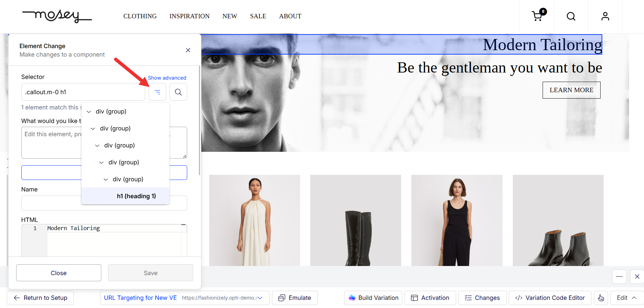644x308 pixels.
Task: Click the interactive mode hand icon
Action: pos(601,298)
